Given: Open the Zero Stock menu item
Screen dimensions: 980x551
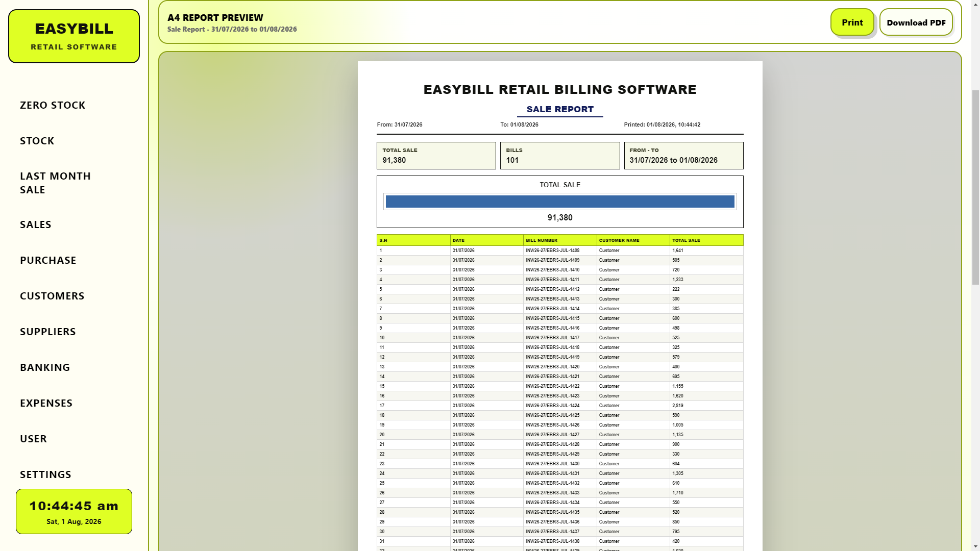Looking at the screenshot, I should coord(53,105).
